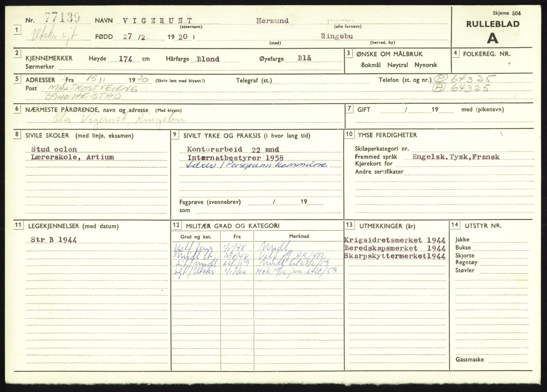Viewport: 547px width, 392px height.
Task: Click the eye colour value Blå
Action: [x=304, y=58]
